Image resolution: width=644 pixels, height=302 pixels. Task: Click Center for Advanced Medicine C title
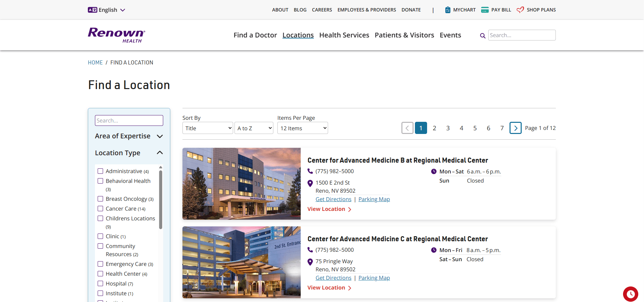[398, 239]
